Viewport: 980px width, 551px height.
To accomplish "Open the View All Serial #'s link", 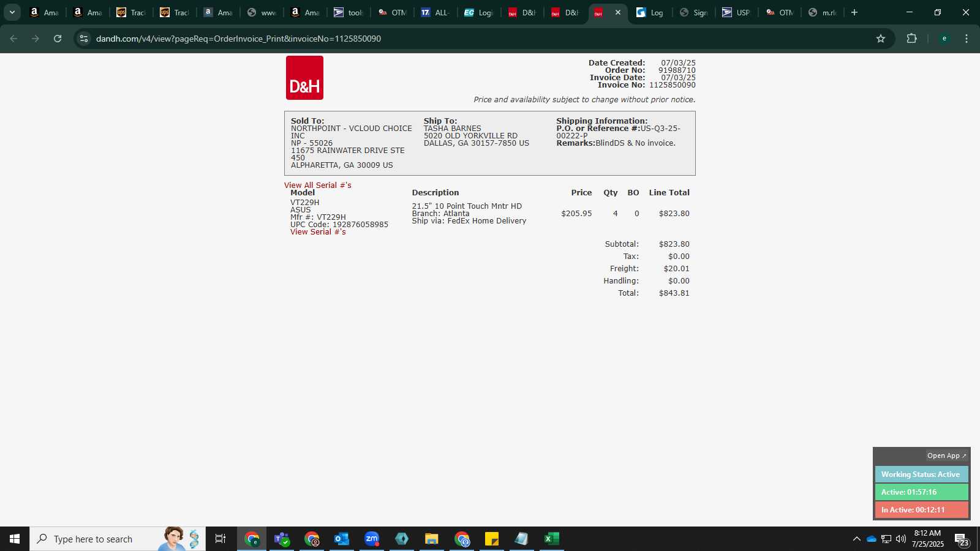I will tap(318, 186).
